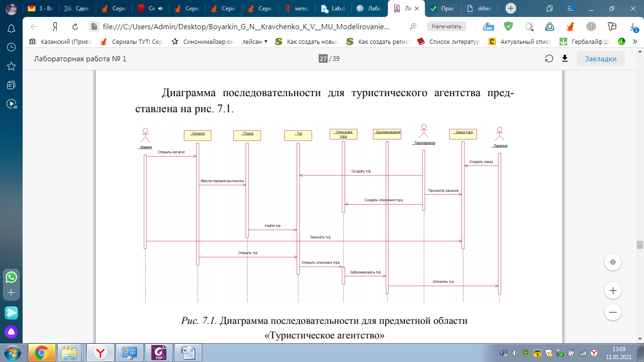Fit PDF page to width
Screen dimensions: 644x362
pos(613,262)
